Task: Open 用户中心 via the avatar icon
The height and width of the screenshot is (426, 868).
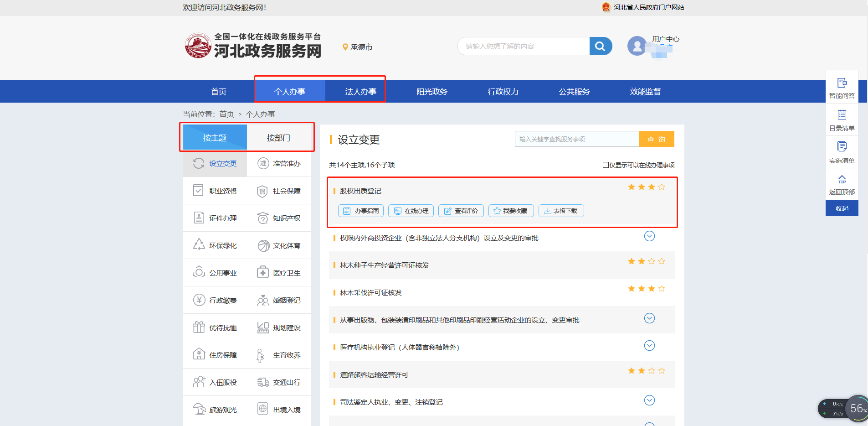Action: coord(637,46)
